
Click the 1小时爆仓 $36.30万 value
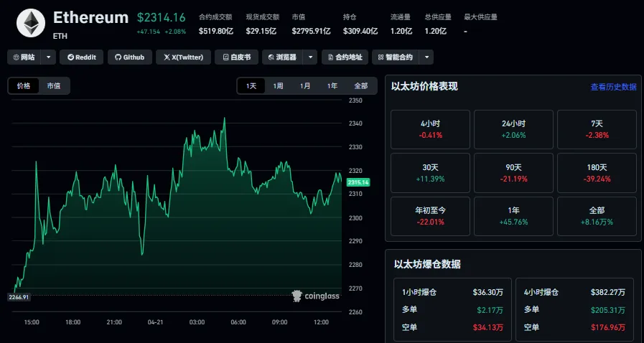click(488, 293)
